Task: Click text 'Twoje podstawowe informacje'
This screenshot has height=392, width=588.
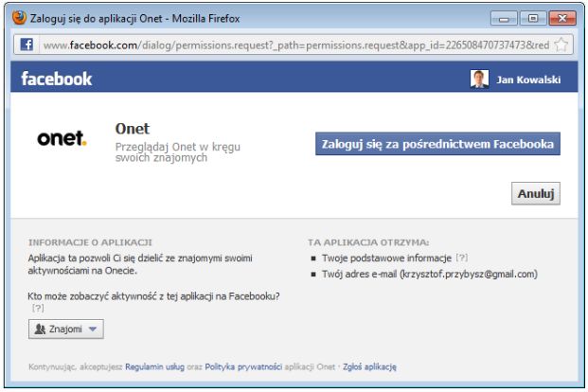Action: tap(386, 258)
